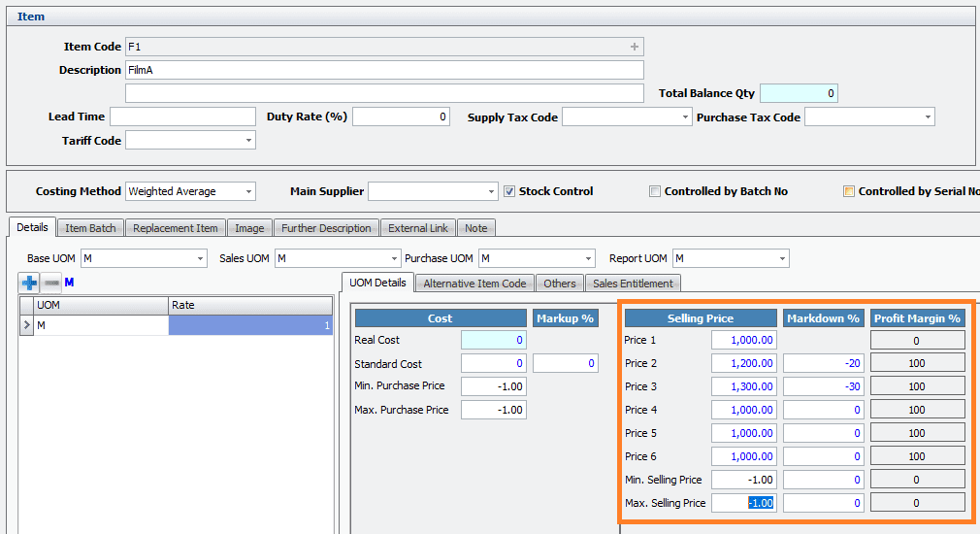The width and height of the screenshot is (980, 534).
Task: Click the plus icon in Item Code field
Action: [635, 47]
